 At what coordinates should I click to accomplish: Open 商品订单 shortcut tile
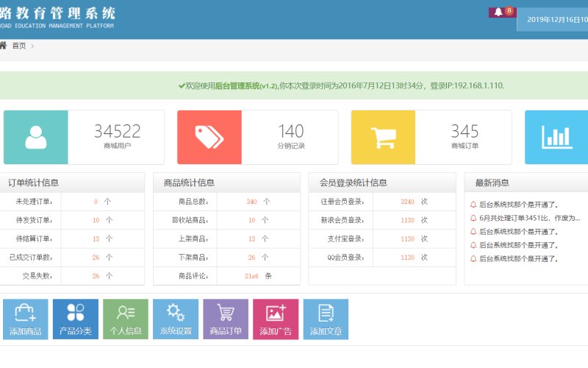226,319
